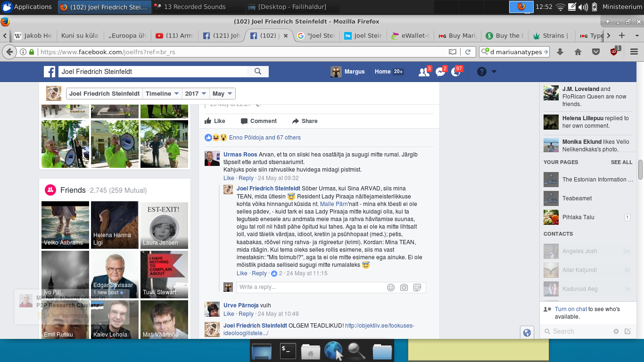Toggle Firefox reader view icon
The image size is (644, 362).
[453, 52]
